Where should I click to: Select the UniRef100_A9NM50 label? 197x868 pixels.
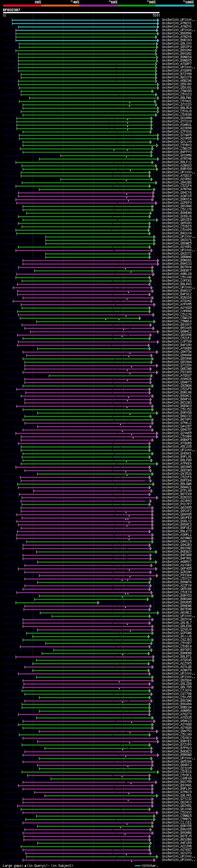point(177,711)
